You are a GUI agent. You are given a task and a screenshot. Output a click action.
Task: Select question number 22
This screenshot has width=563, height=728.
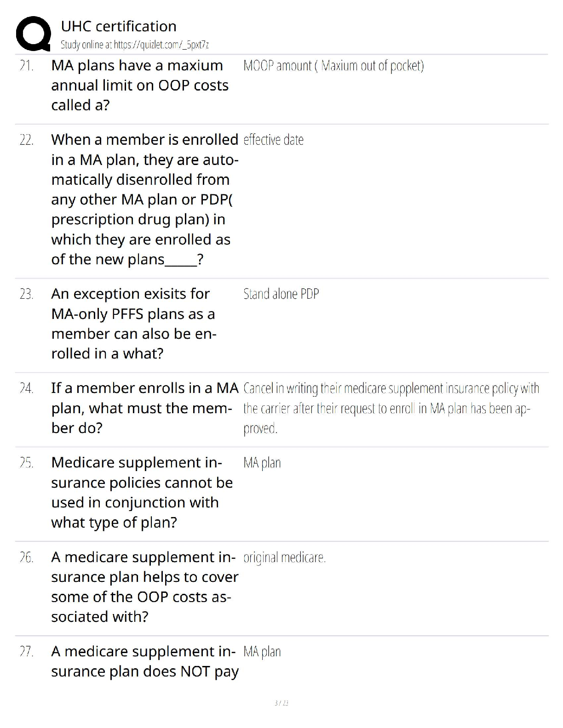26,140
